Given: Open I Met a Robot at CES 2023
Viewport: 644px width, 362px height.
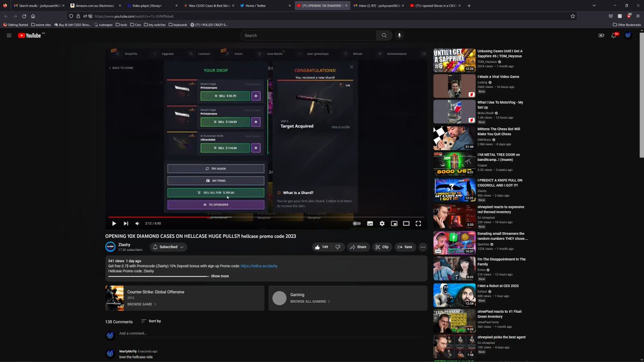Looking at the screenshot, I should pyautogui.click(x=498, y=286).
